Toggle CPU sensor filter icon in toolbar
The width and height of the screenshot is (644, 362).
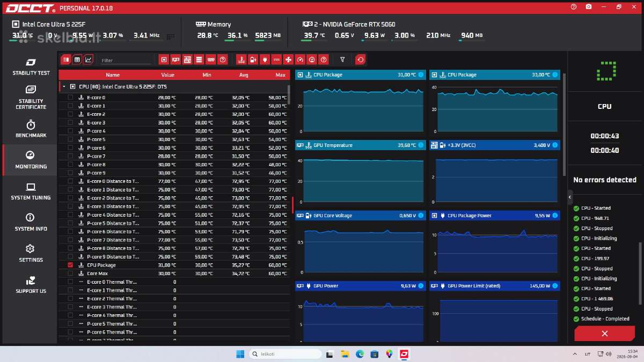click(164, 60)
